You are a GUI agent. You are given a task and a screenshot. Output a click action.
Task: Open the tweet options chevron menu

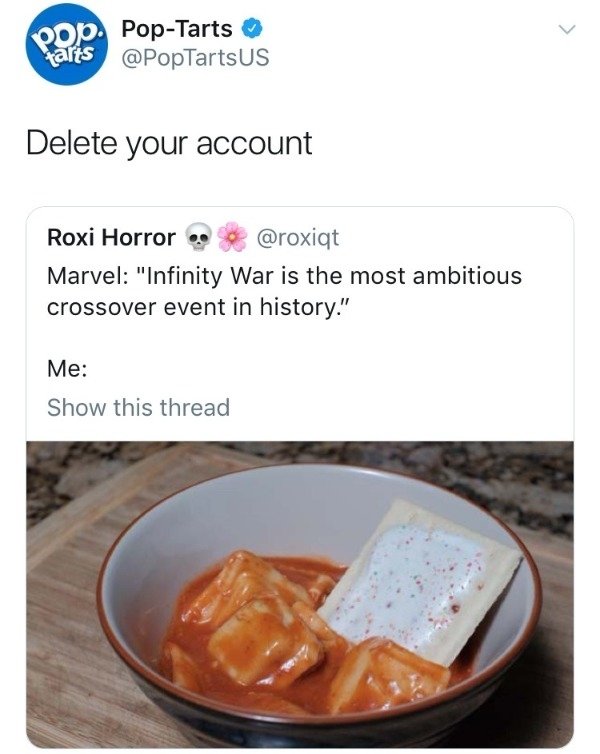coord(567,31)
